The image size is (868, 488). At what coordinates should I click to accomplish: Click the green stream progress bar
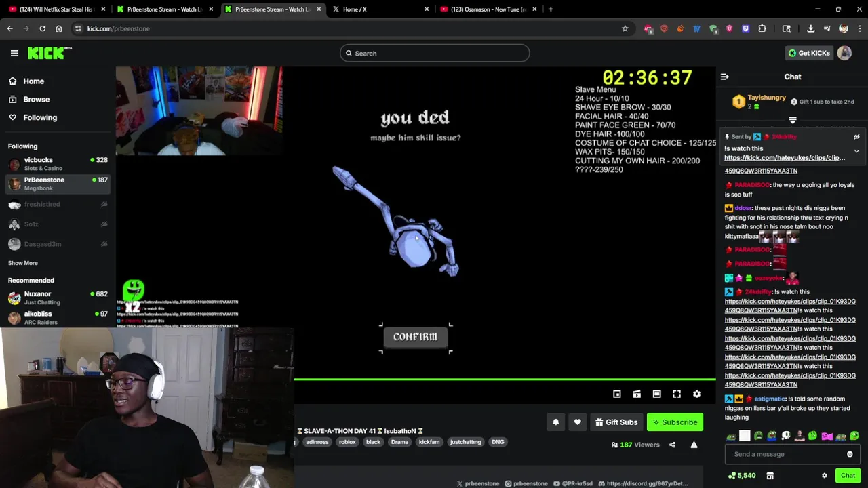[505, 379]
